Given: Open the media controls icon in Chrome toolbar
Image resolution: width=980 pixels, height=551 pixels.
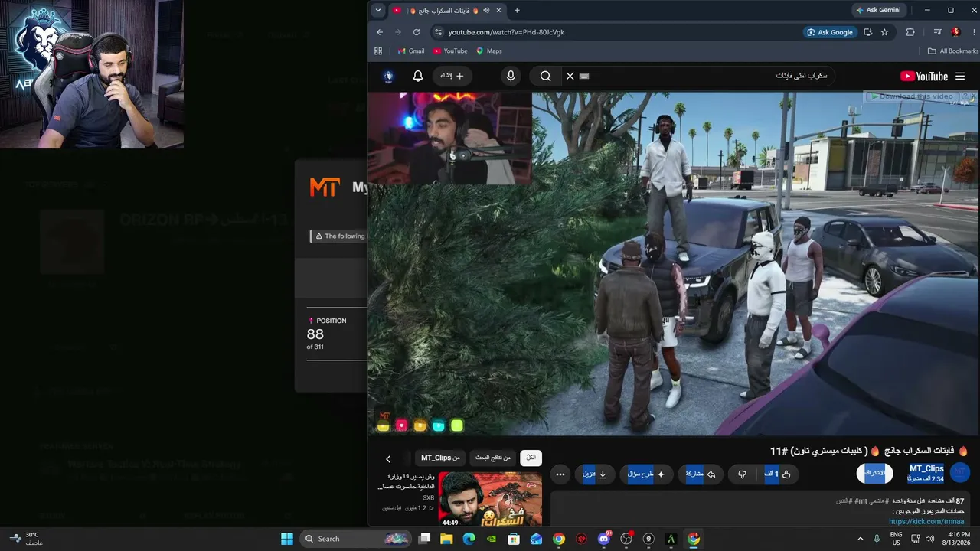Looking at the screenshot, I should (x=937, y=32).
